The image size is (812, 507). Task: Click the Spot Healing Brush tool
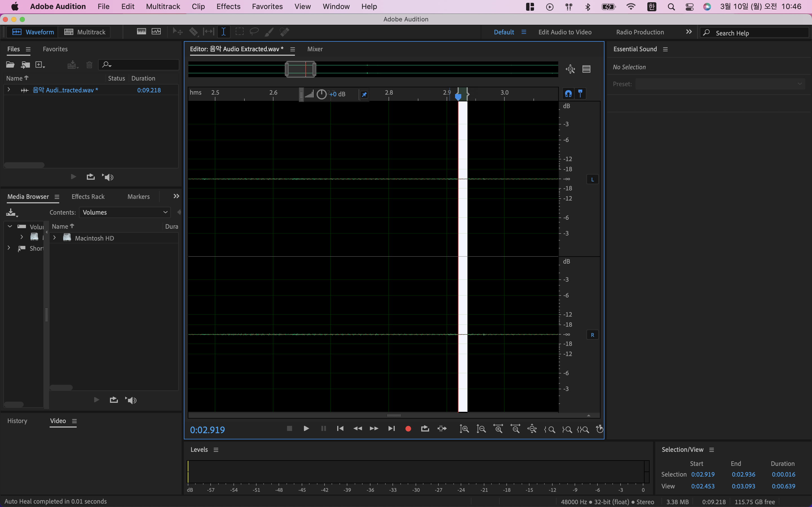[x=284, y=32]
